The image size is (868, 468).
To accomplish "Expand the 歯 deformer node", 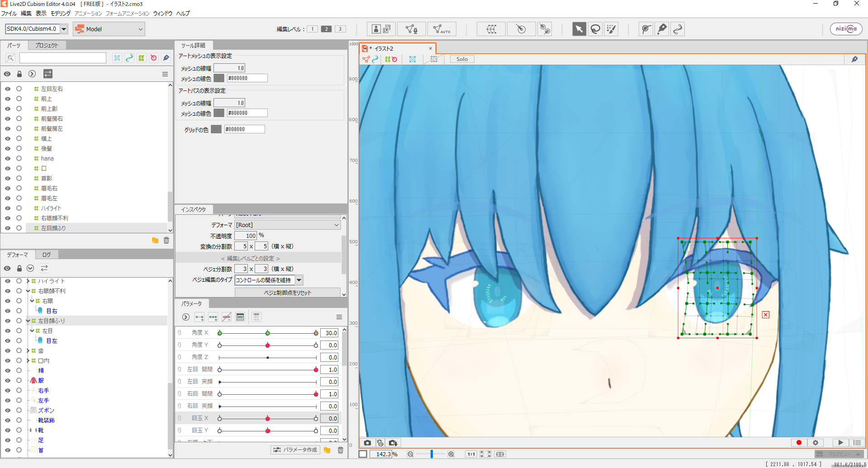I will point(28,351).
